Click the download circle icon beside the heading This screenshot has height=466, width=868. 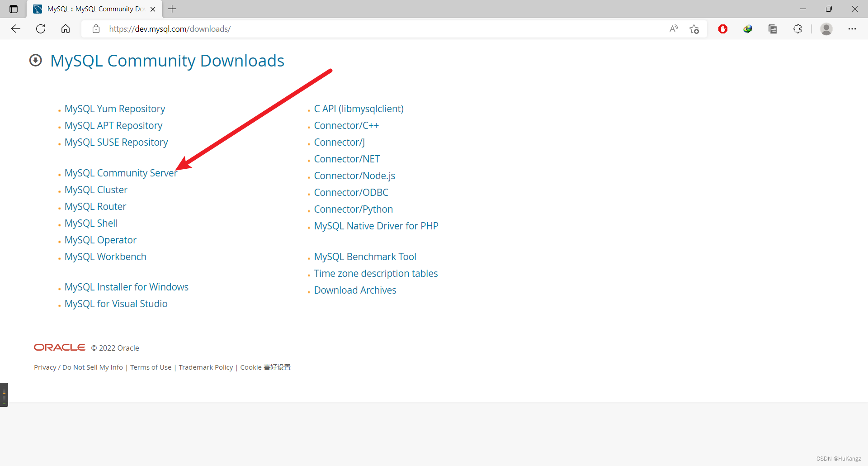(36, 60)
